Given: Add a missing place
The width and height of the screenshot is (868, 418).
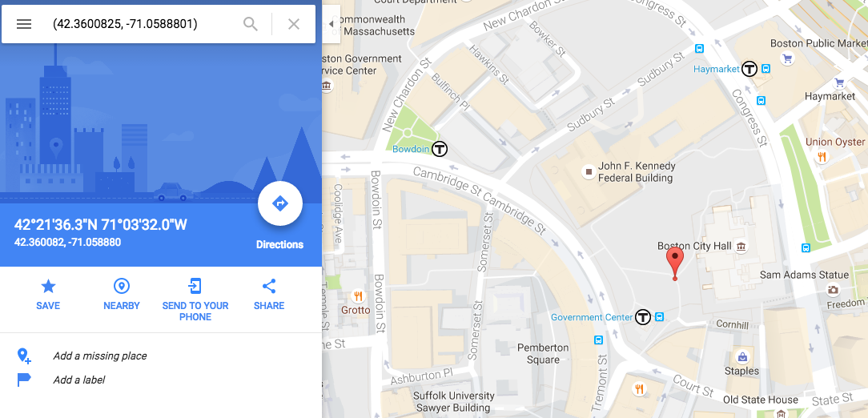Looking at the screenshot, I should (x=99, y=356).
